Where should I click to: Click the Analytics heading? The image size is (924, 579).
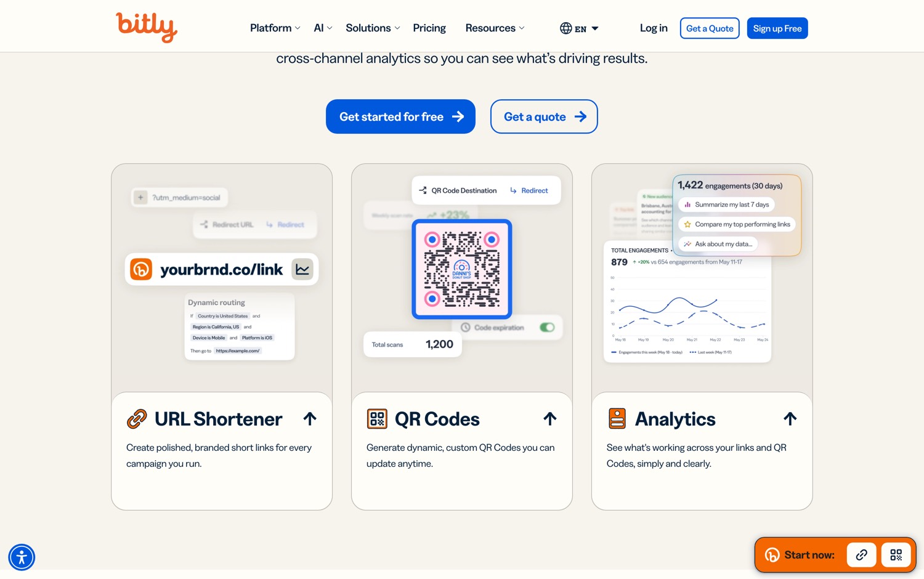pos(675,419)
